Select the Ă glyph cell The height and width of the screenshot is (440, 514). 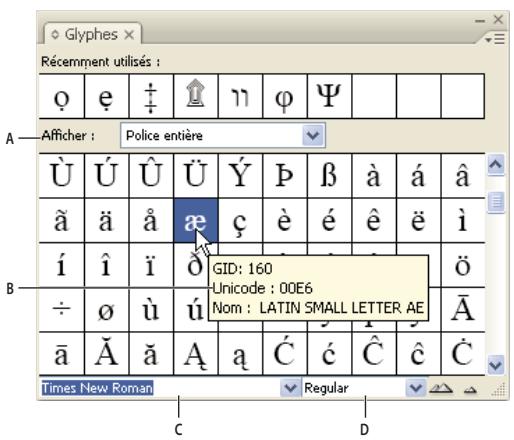[x=107, y=354]
